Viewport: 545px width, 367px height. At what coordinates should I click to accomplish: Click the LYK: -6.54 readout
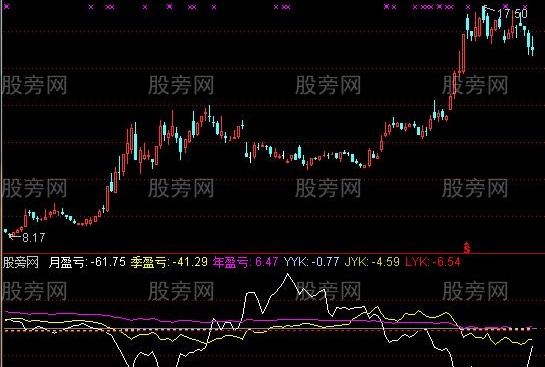(432, 262)
